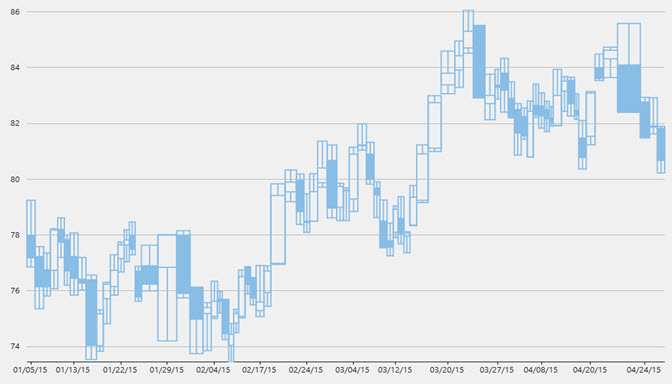
Task: Select the 02/17/15 x-axis label
Action: tap(259, 370)
